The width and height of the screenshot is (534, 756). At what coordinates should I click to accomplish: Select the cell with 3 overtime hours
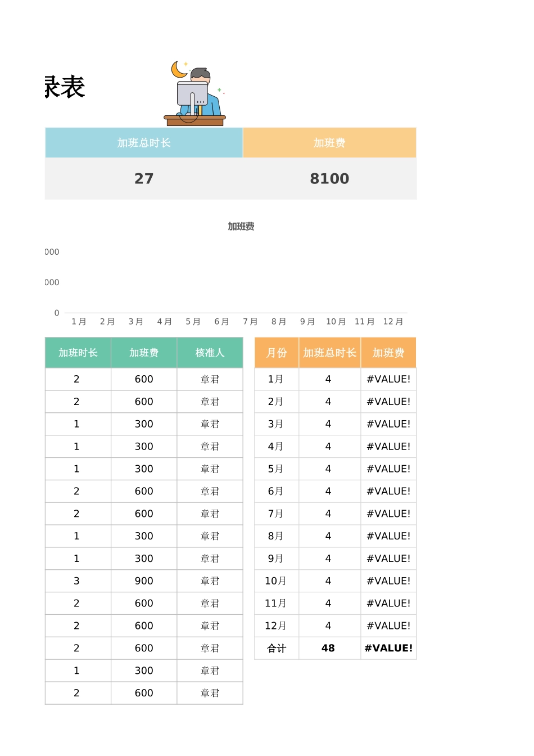(77, 581)
